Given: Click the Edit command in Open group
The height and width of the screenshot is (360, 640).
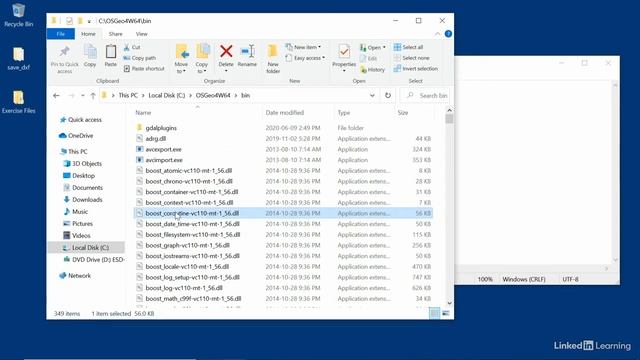Looking at the screenshot, I should (x=369, y=59).
